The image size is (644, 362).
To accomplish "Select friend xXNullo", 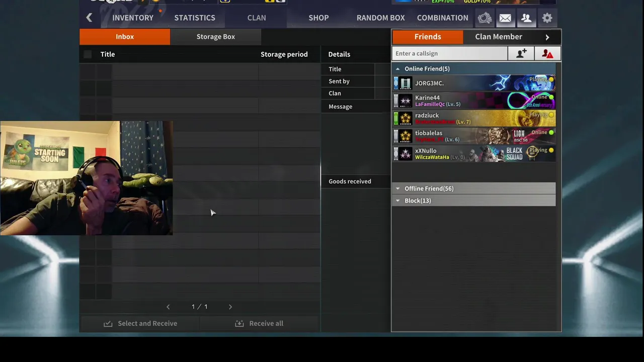I will coord(474,154).
